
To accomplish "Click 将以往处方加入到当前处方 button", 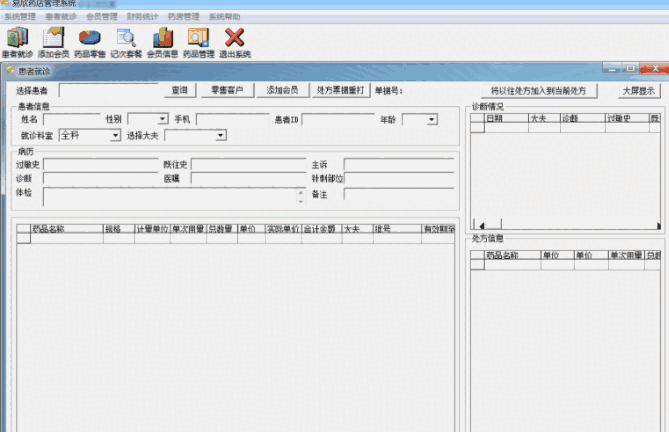I will click(x=538, y=90).
